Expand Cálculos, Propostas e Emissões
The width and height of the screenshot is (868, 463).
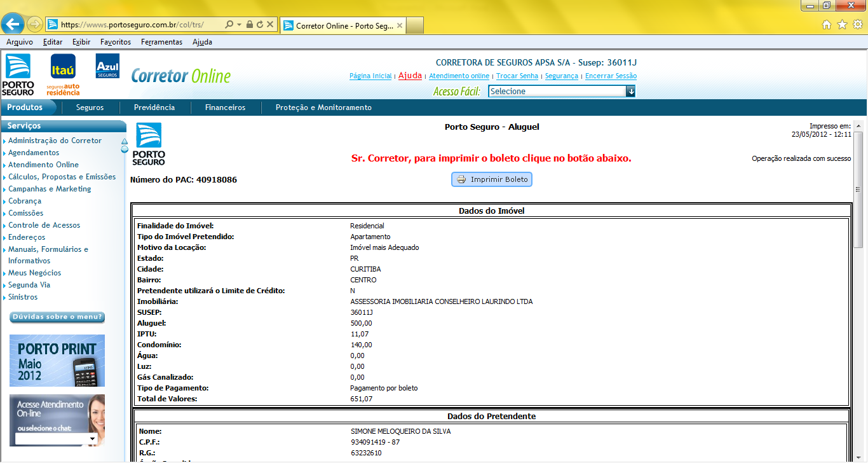62,177
